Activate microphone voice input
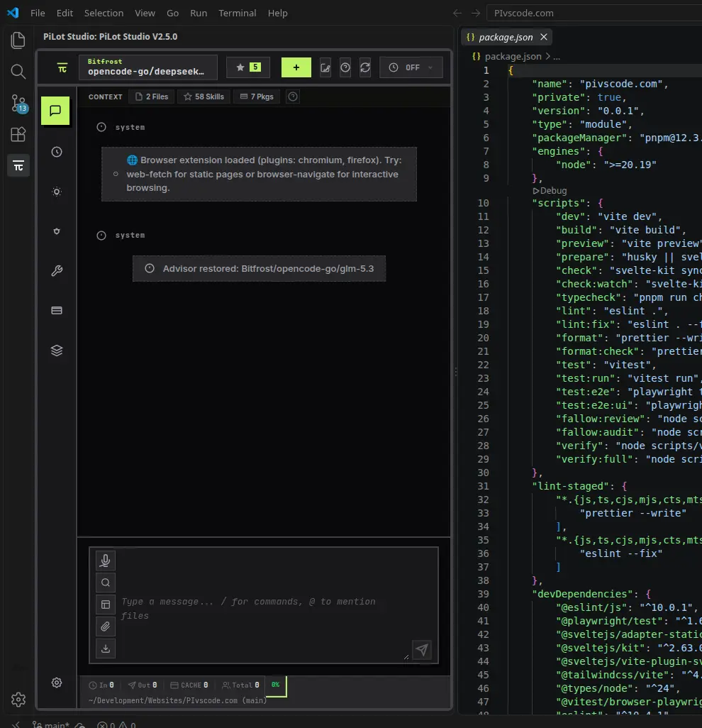Image resolution: width=702 pixels, height=728 pixels. tap(106, 561)
